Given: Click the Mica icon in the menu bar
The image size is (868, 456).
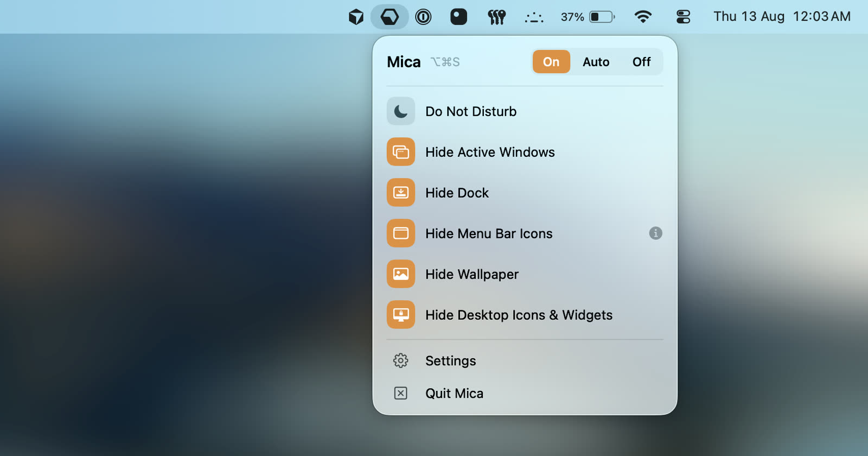Looking at the screenshot, I should click(390, 17).
